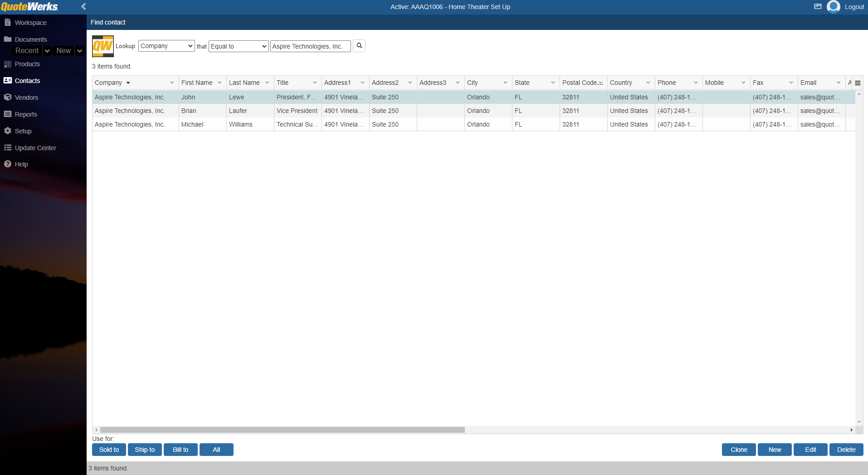Open City column filter chevron
This screenshot has height=475, width=868.
(x=505, y=83)
